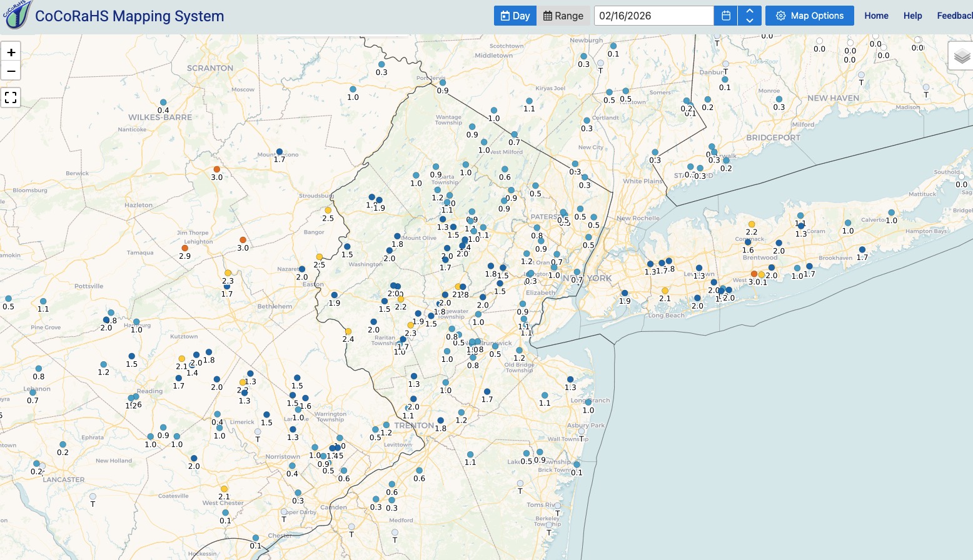Enter fullscreen map view
This screenshot has width=973, height=560.
pyautogui.click(x=11, y=97)
